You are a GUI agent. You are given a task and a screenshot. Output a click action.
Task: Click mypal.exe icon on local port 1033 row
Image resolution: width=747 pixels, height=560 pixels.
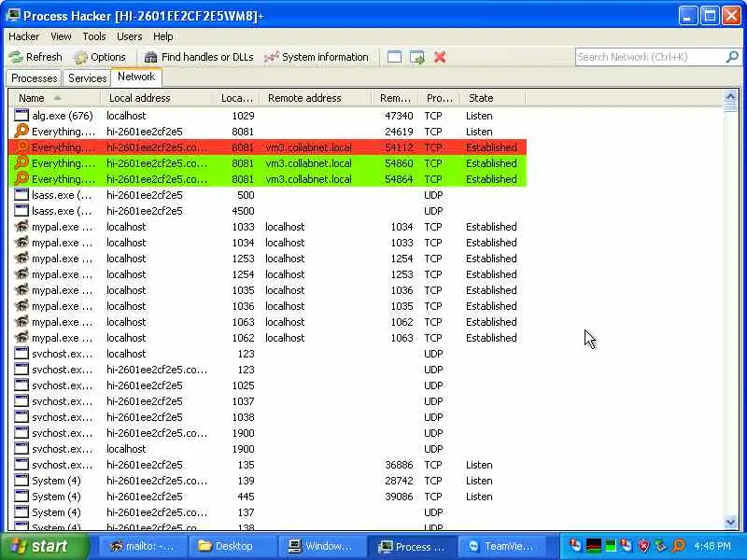point(21,226)
